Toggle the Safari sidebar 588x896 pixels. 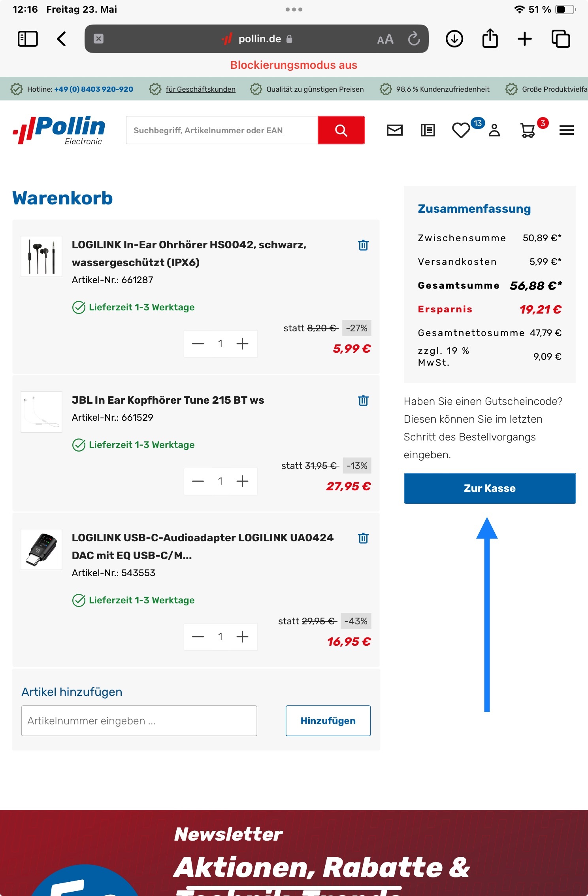(x=28, y=39)
